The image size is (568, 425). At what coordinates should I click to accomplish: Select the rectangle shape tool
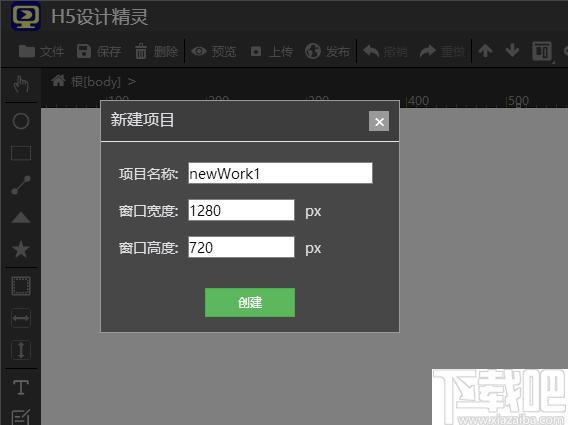(21, 153)
